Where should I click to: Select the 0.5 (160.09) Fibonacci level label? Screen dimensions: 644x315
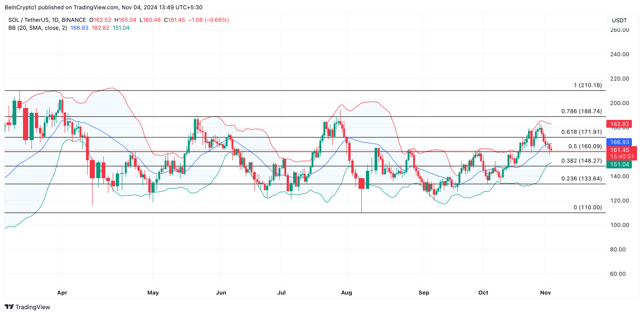click(x=585, y=146)
